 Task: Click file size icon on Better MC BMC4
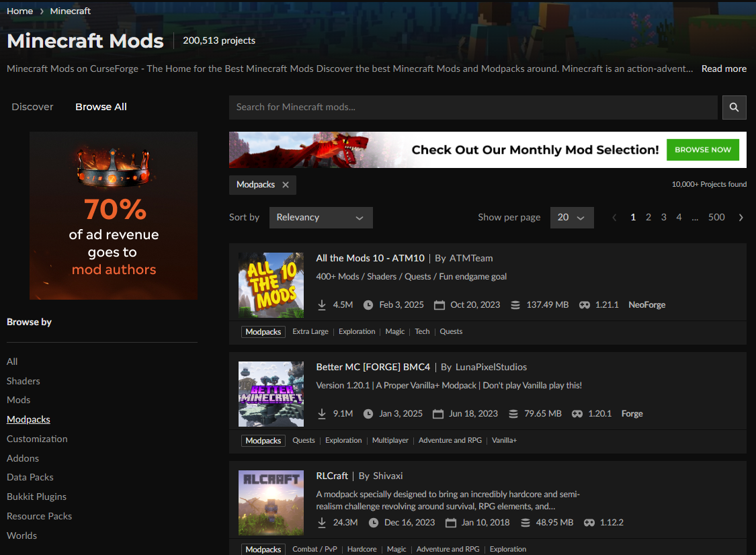click(513, 414)
